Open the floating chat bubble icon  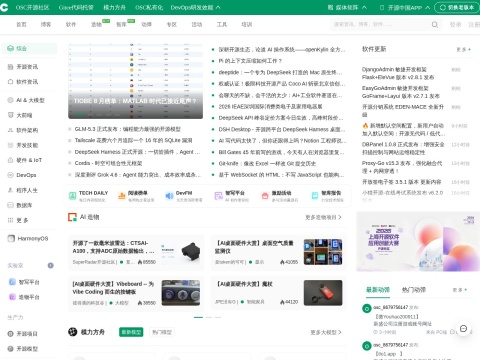point(463,329)
